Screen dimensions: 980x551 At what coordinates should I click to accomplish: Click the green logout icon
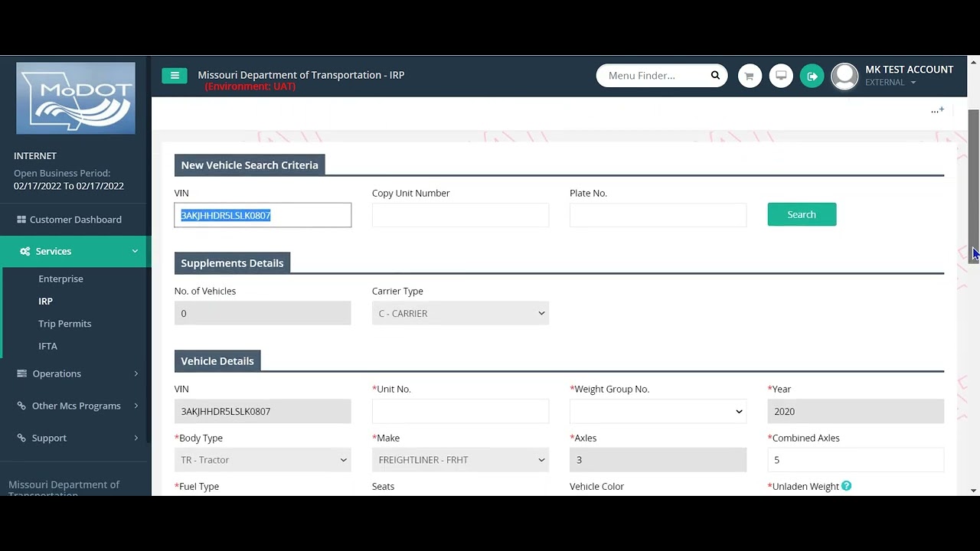[812, 76]
